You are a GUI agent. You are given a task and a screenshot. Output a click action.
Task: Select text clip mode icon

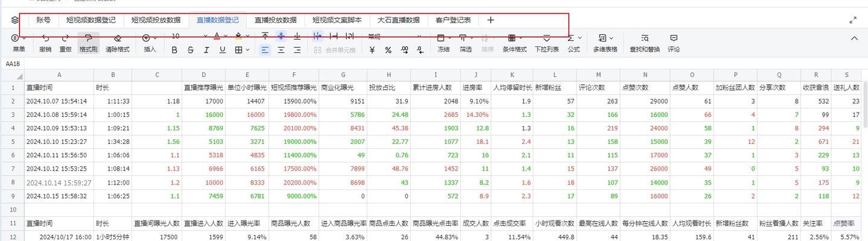point(334,36)
